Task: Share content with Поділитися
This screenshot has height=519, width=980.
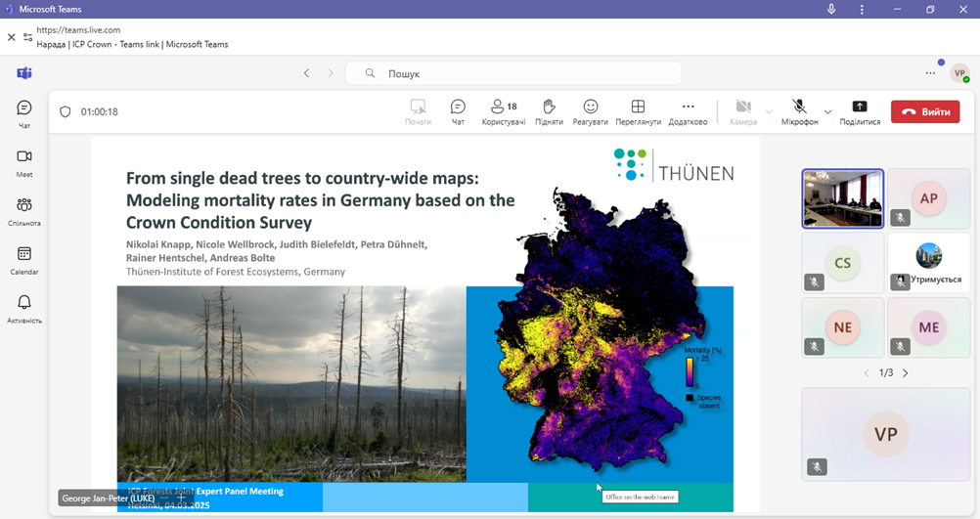Action: coord(860,112)
